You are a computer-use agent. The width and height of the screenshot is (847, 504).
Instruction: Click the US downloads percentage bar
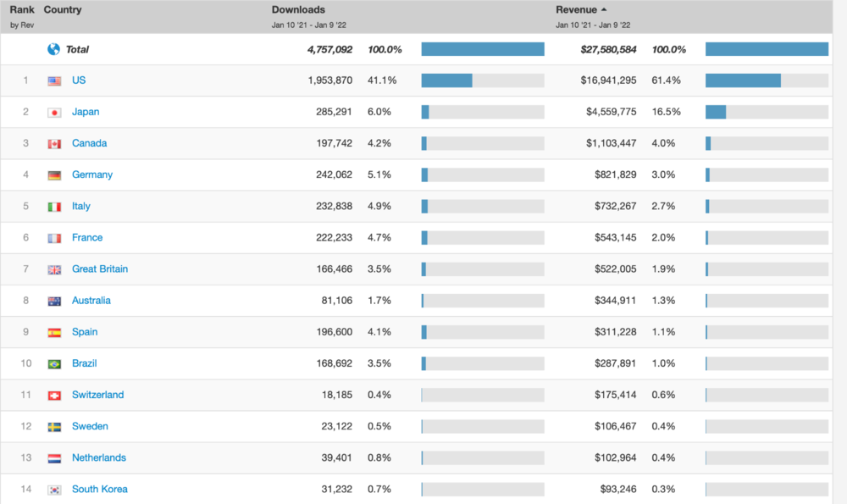pyautogui.click(x=483, y=80)
